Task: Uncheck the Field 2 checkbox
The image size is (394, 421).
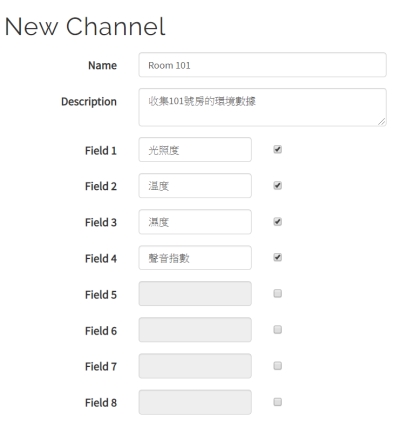Action: [277, 185]
